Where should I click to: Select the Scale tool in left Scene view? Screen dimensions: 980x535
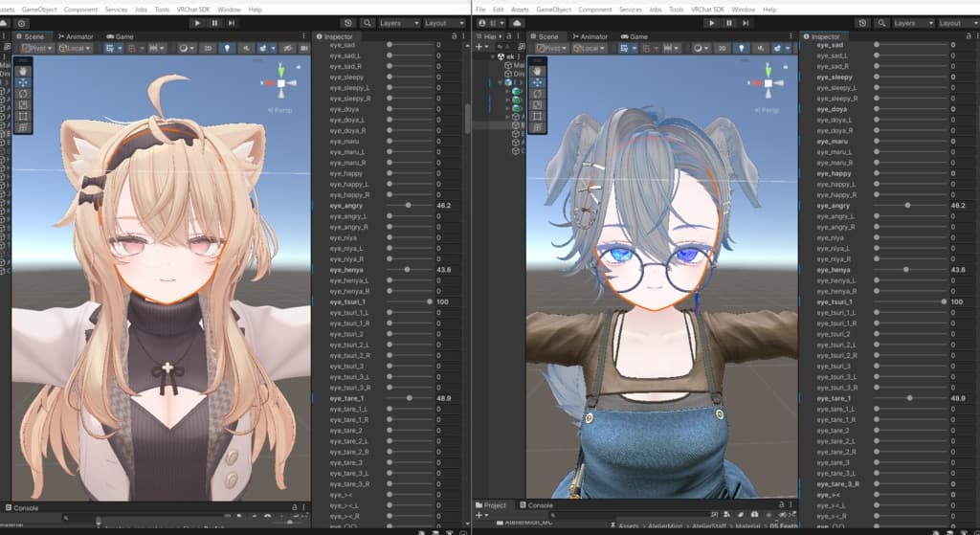pyautogui.click(x=23, y=105)
